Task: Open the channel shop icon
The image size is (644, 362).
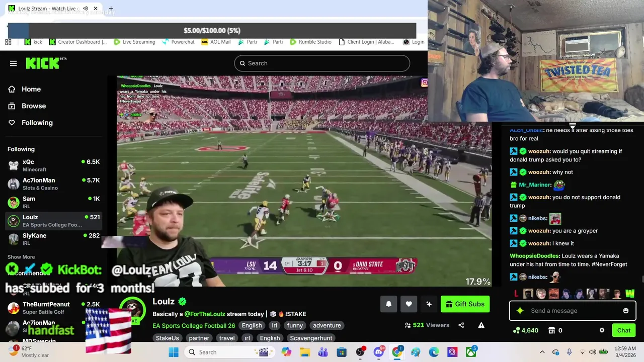Action: [x=551, y=330]
